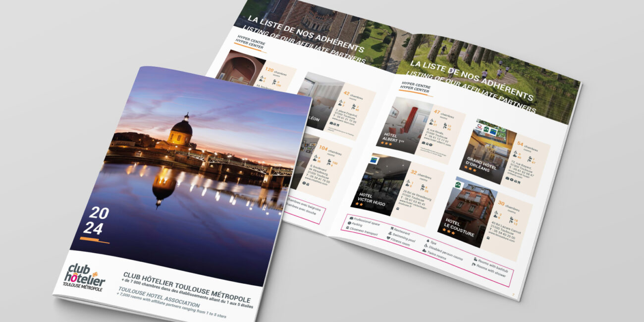
Task: Click the Twins rooms legend icon
Action: (424, 251)
